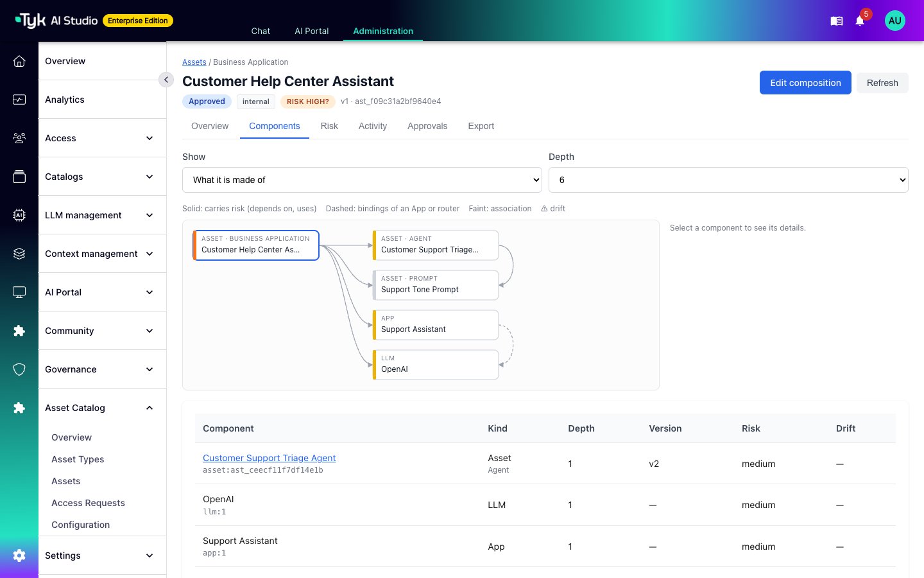Open the Depth dropdown
Viewport: 924px width, 578px height.
coord(728,180)
